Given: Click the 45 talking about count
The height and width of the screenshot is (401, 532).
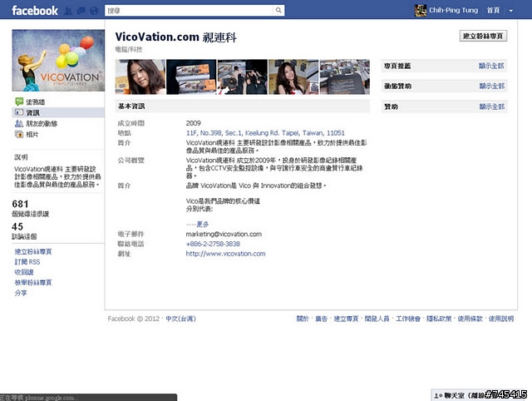Looking at the screenshot, I should pyautogui.click(x=17, y=226).
